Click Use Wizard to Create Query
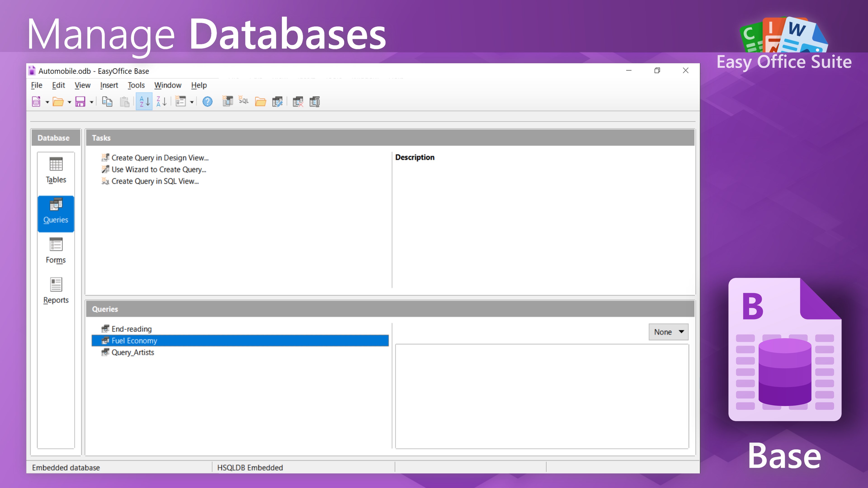Image resolution: width=868 pixels, height=488 pixels. tap(159, 169)
